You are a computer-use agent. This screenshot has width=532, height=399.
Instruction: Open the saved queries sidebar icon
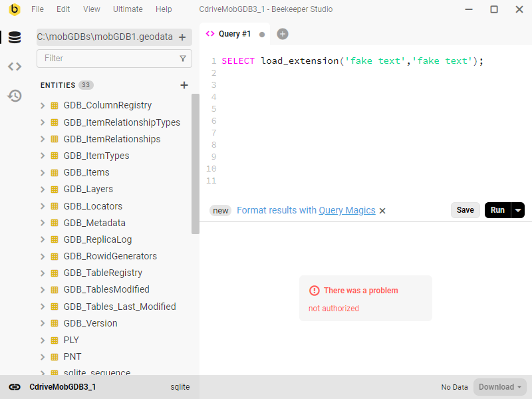click(x=15, y=66)
